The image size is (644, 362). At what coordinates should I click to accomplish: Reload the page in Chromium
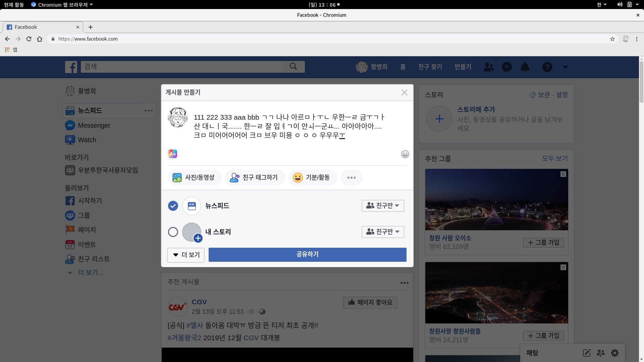(x=29, y=39)
